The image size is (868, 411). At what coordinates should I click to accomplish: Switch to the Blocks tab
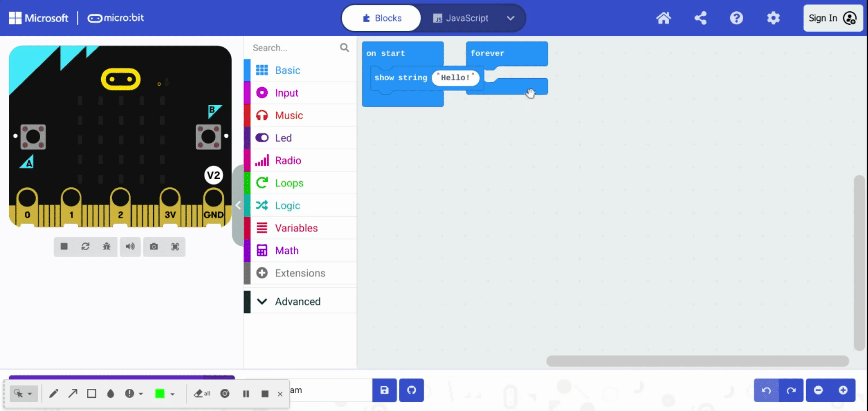coord(381,18)
